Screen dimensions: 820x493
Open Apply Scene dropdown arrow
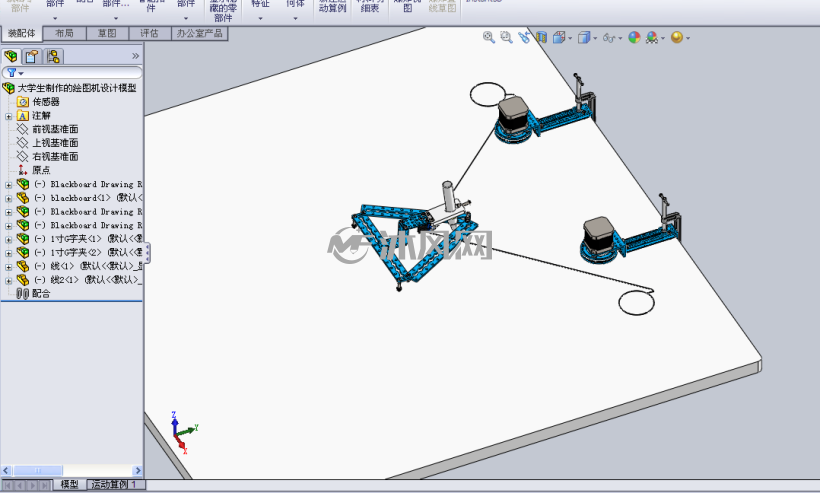(x=663, y=38)
